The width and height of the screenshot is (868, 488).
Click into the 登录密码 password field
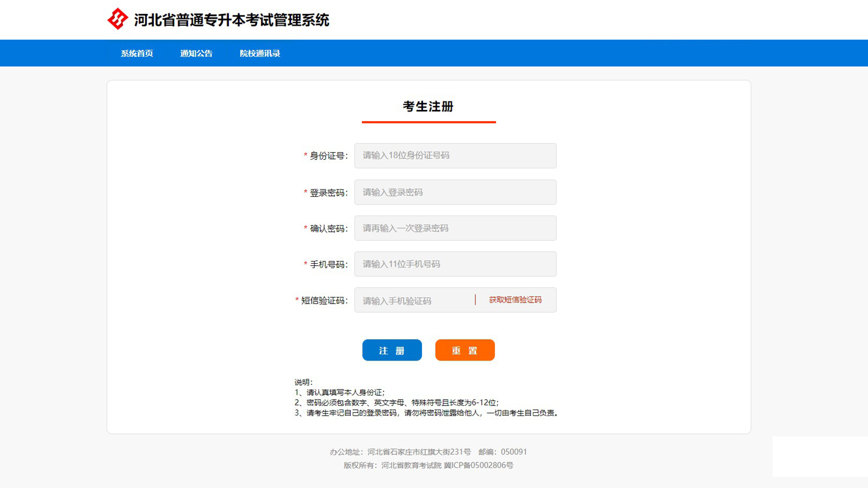point(455,192)
